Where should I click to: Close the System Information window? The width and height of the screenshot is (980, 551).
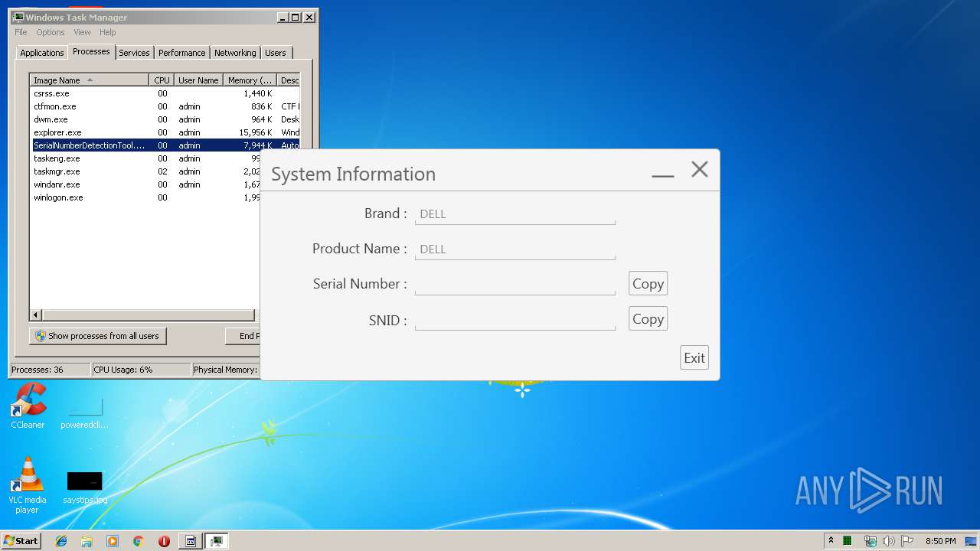tap(700, 170)
